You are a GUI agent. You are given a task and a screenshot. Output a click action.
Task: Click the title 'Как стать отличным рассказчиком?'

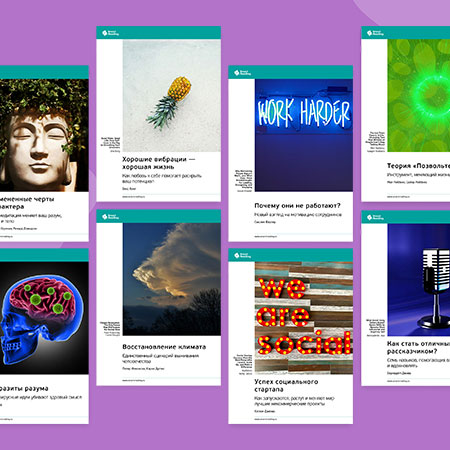(x=418, y=347)
